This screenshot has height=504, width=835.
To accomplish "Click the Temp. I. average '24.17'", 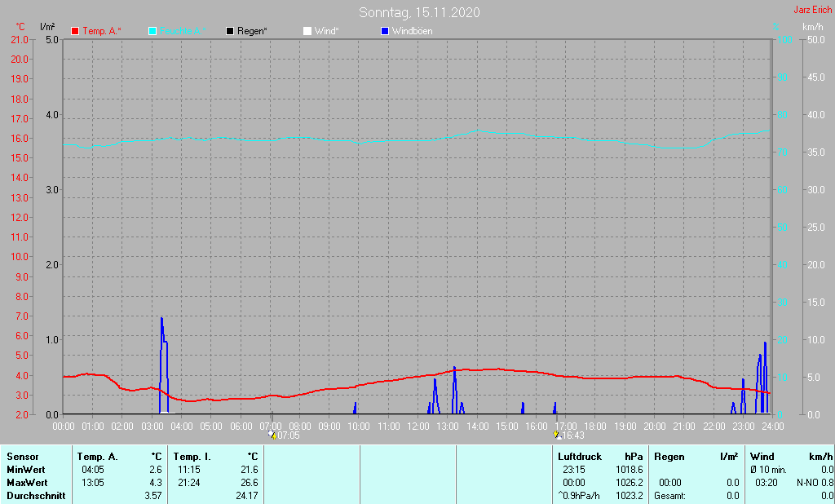I will tap(247, 496).
